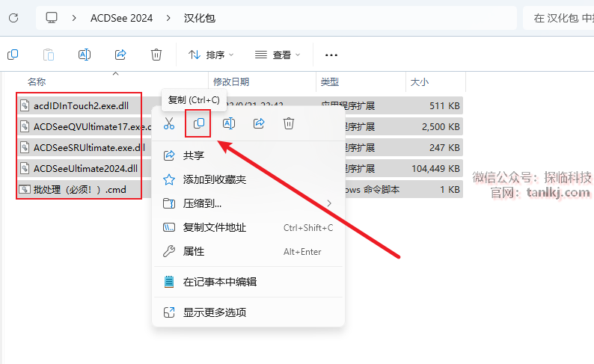Screen dimensions: 594x364
Task: Click the 247 KB size cell
Action: 444,147
